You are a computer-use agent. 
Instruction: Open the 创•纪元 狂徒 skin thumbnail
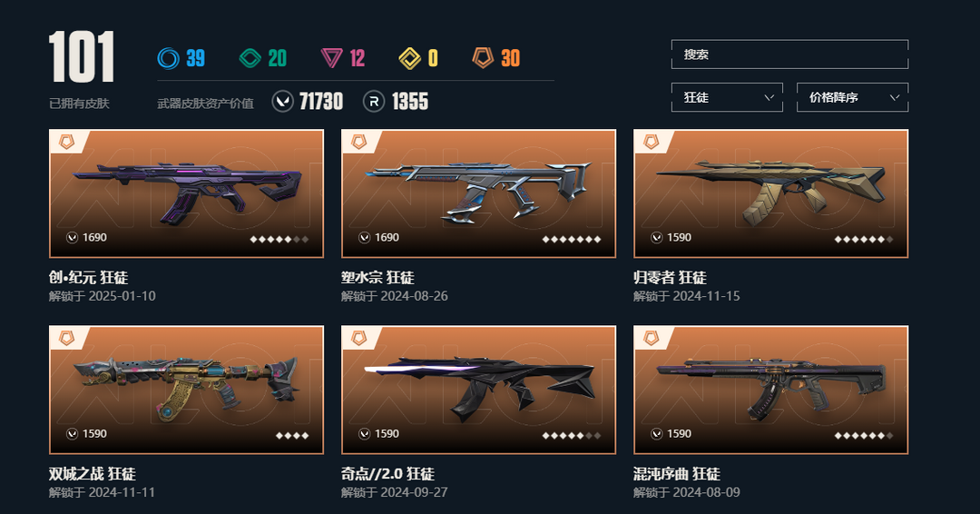[x=186, y=193]
